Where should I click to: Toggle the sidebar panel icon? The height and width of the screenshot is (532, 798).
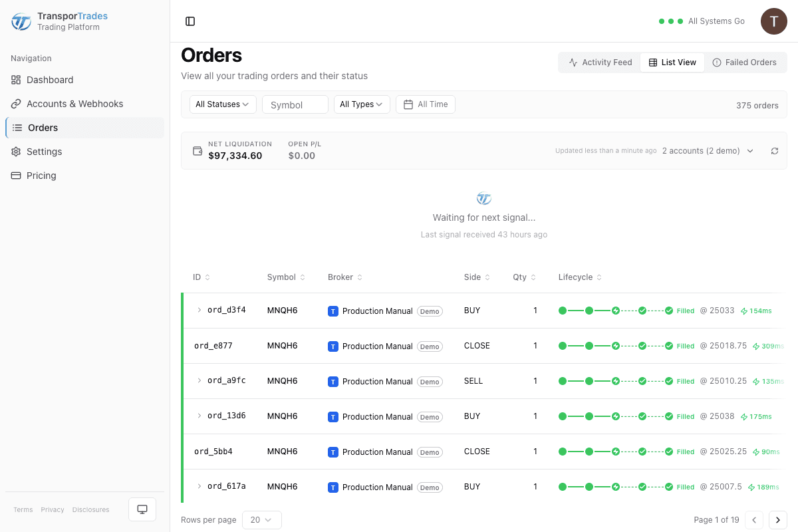point(190,21)
